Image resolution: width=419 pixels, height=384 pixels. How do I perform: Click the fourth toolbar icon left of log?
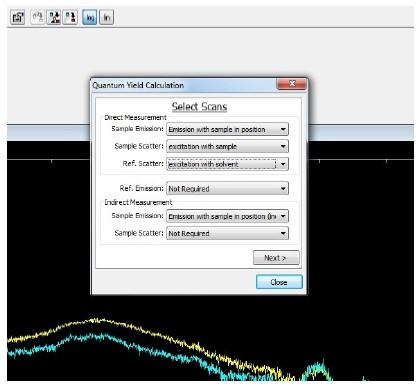click(x=70, y=17)
